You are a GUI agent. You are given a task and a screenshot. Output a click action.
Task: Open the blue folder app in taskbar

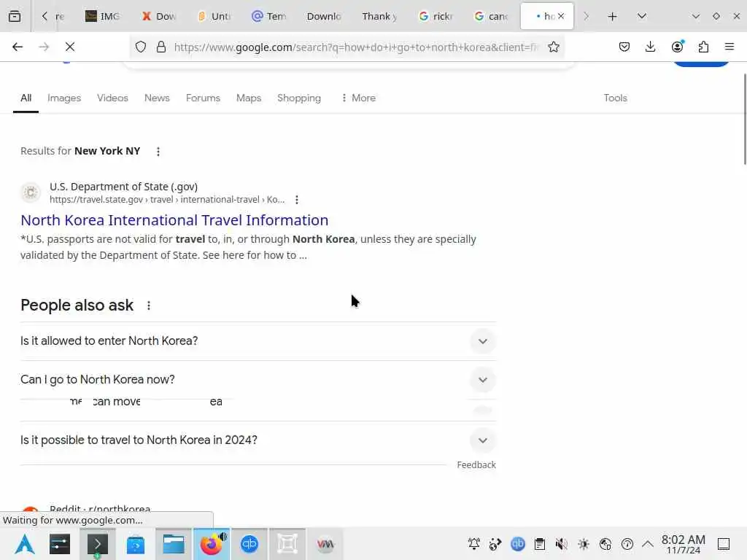pos(135,544)
